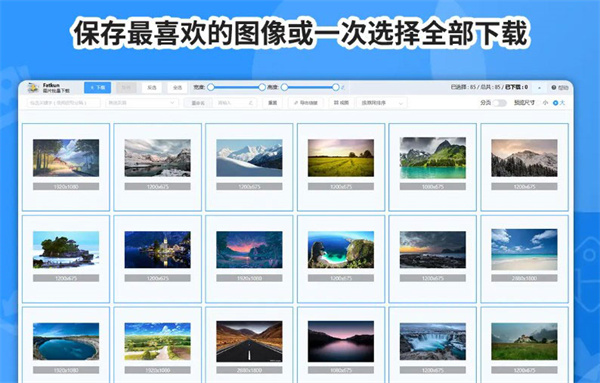
Task: Select the large 大 preview size radio
Action: (x=559, y=103)
